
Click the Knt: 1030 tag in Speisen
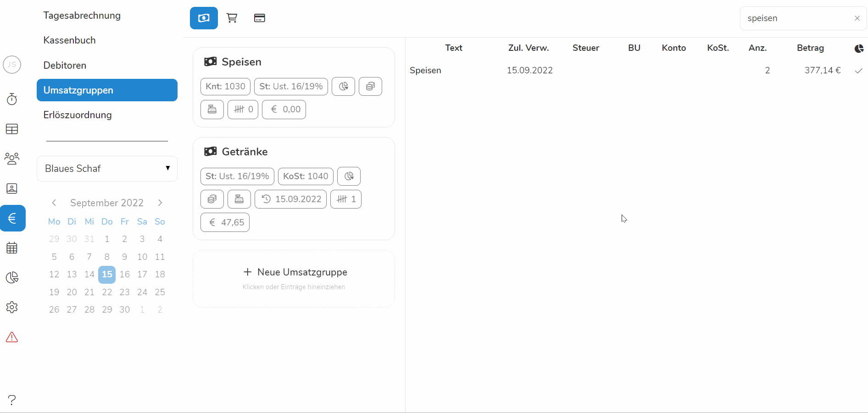[x=225, y=86]
